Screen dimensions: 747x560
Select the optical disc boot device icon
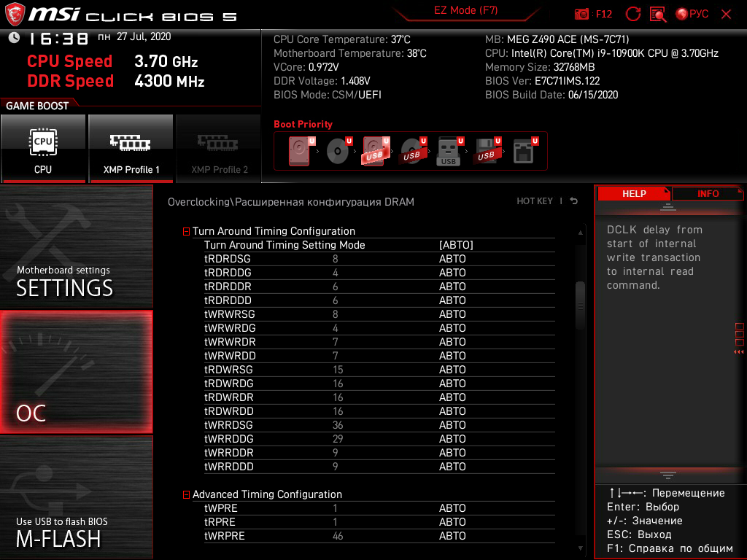(x=338, y=151)
